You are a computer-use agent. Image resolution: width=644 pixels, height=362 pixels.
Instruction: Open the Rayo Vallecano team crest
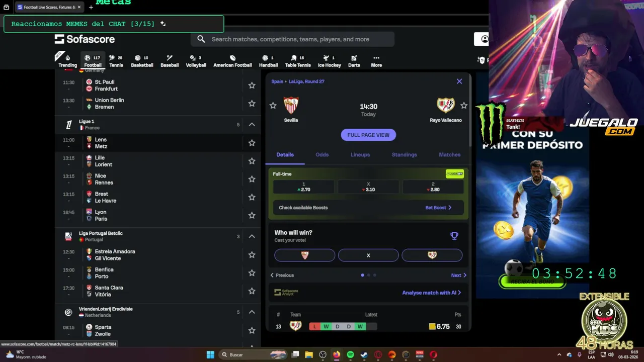[445, 105]
